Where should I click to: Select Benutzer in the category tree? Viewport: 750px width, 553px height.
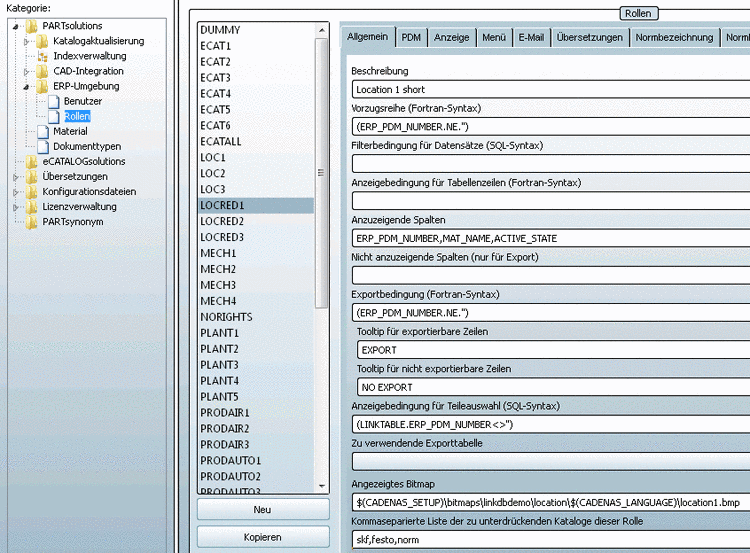[x=83, y=101]
